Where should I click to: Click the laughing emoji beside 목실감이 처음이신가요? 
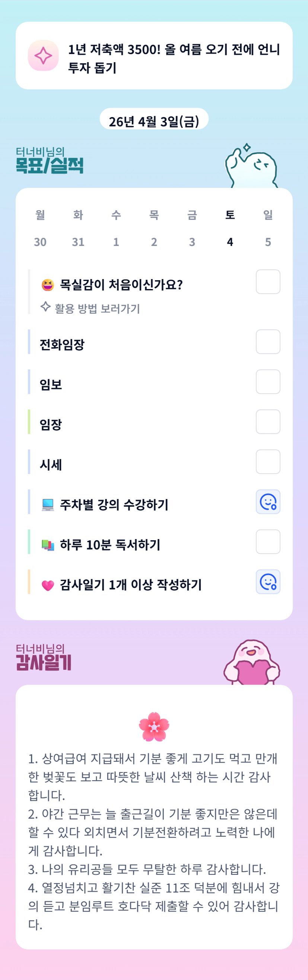pyautogui.click(x=48, y=285)
